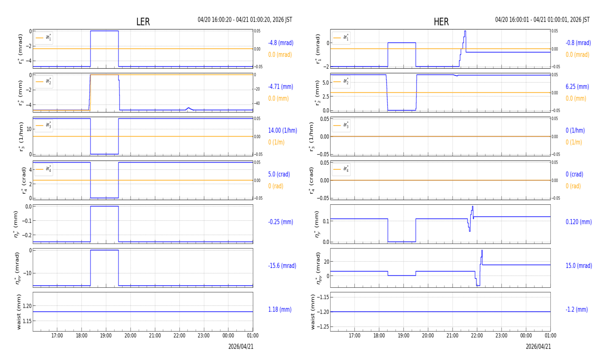Select the 2026/04/21 date below HER
Screen dimensions: 595x364
(539, 347)
